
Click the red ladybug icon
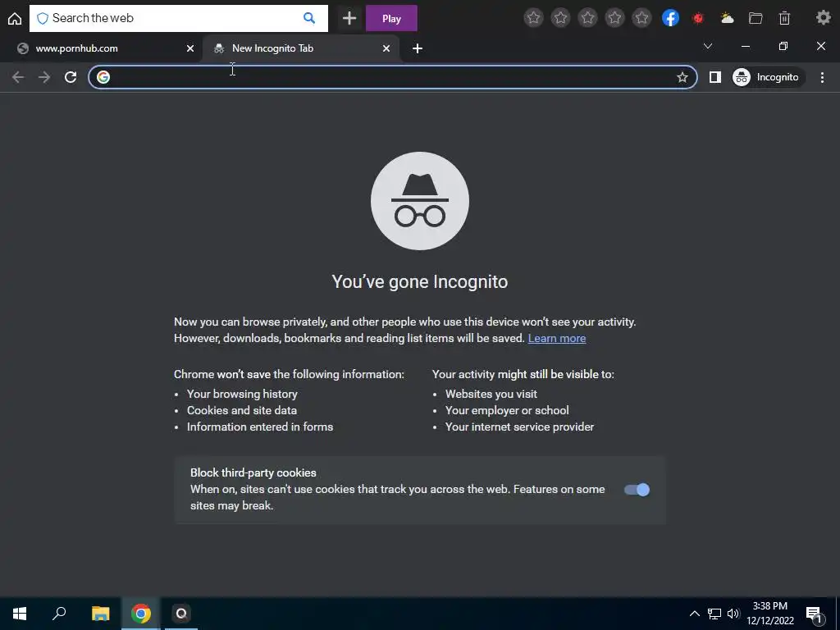pyautogui.click(x=698, y=18)
